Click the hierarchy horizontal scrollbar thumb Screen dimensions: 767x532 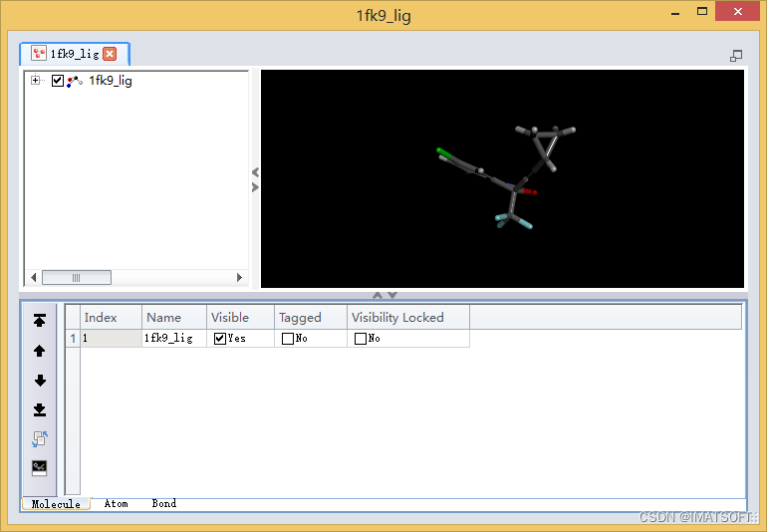coord(77,278)
